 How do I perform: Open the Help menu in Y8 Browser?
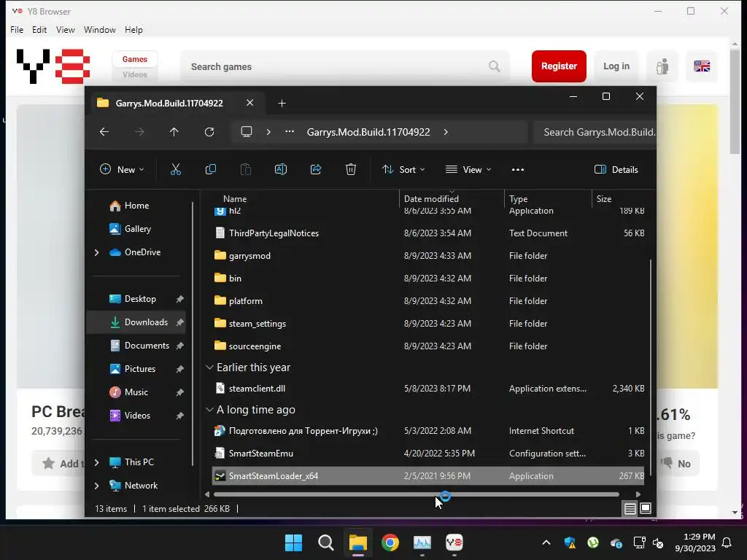(x=134, y=29)
